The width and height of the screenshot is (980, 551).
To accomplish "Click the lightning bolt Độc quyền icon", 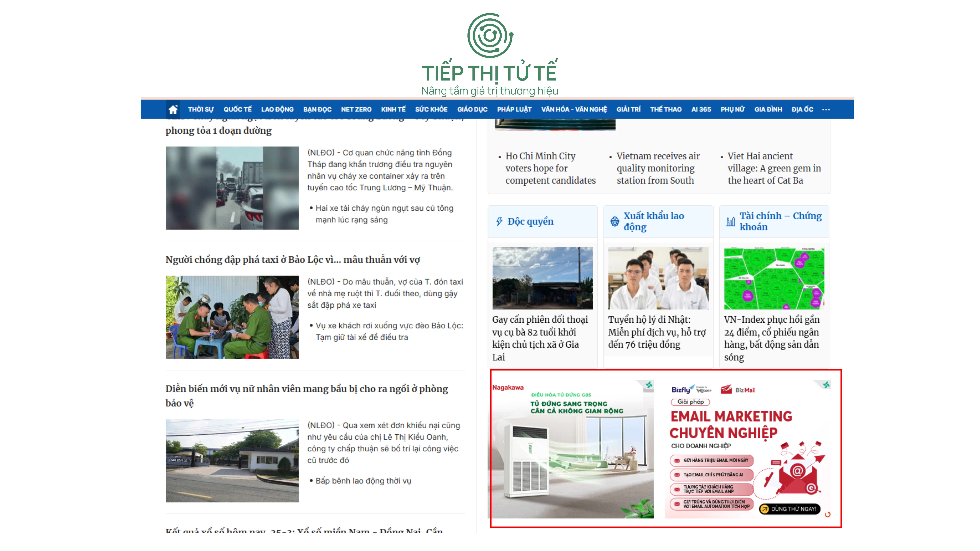I will tap(499, 221).
